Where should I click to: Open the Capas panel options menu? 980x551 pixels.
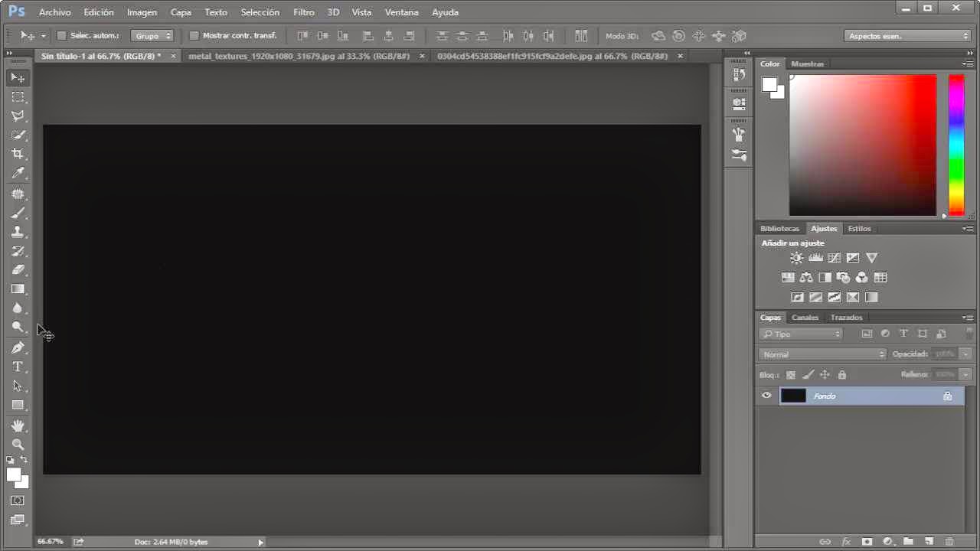(x=968, y=317)
